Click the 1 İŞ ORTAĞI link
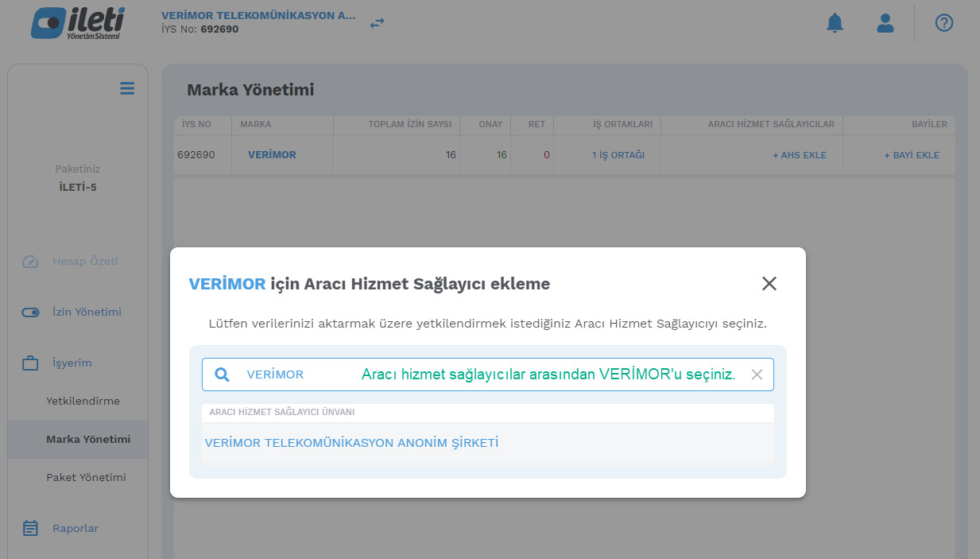Screen dimensions: 980x559 [618, 155]
